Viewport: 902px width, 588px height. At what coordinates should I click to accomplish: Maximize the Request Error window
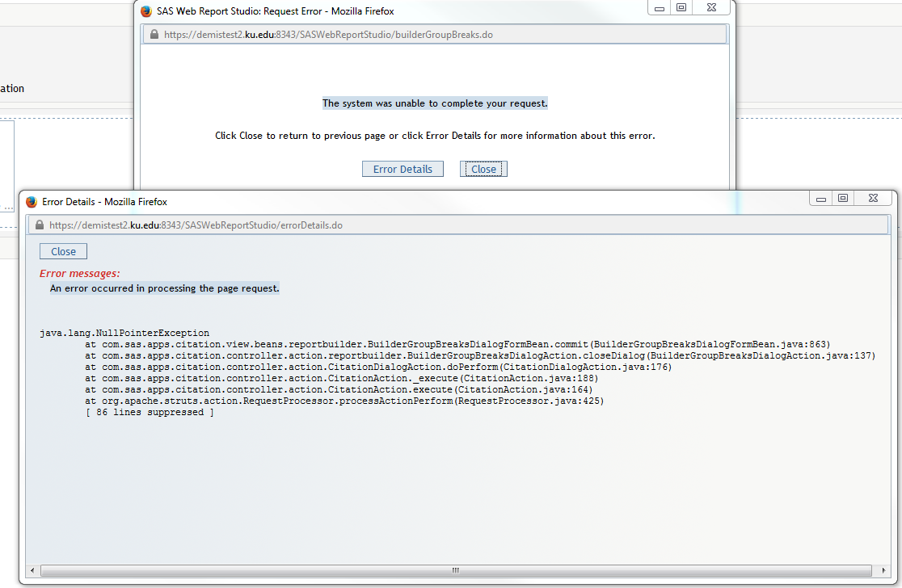[x=681, y=8]
